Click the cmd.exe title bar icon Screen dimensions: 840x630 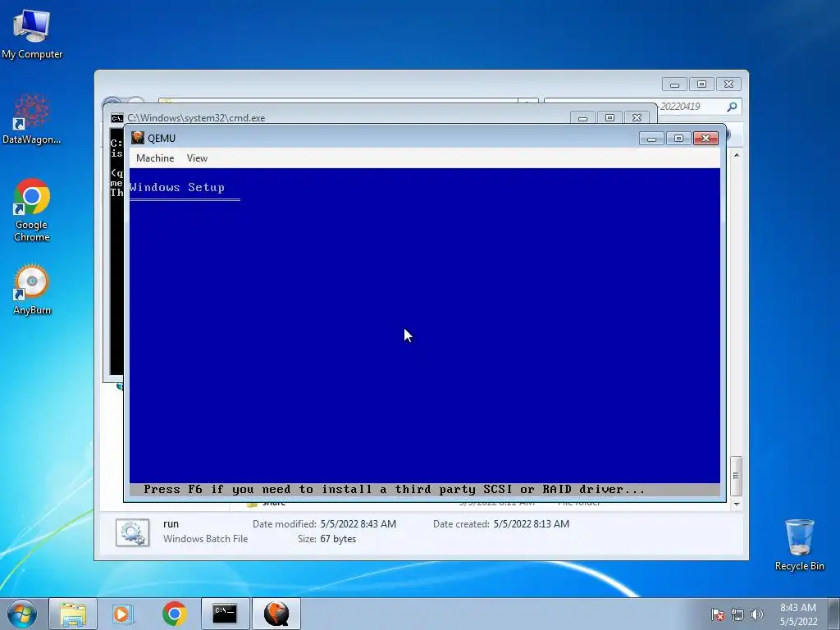[x=116, y=118]
